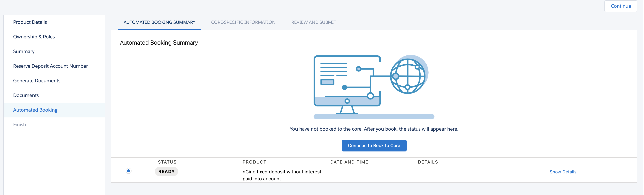This screenshot has height=195, width=644.
Task: Select the Automated Booking step
Action: 35,110
